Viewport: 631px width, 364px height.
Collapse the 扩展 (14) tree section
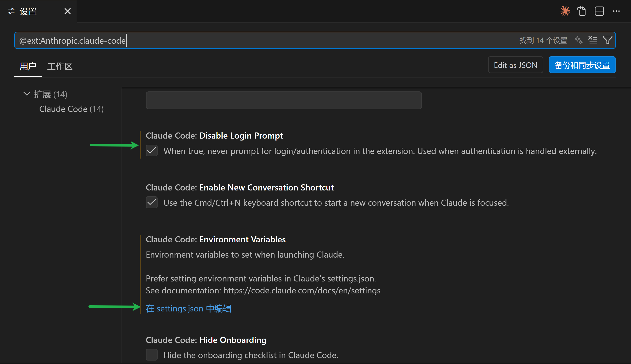[x=27, y=94]
